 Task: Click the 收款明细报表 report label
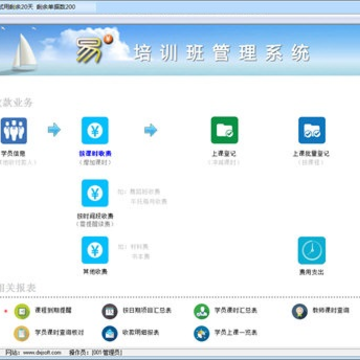(141, 332)
